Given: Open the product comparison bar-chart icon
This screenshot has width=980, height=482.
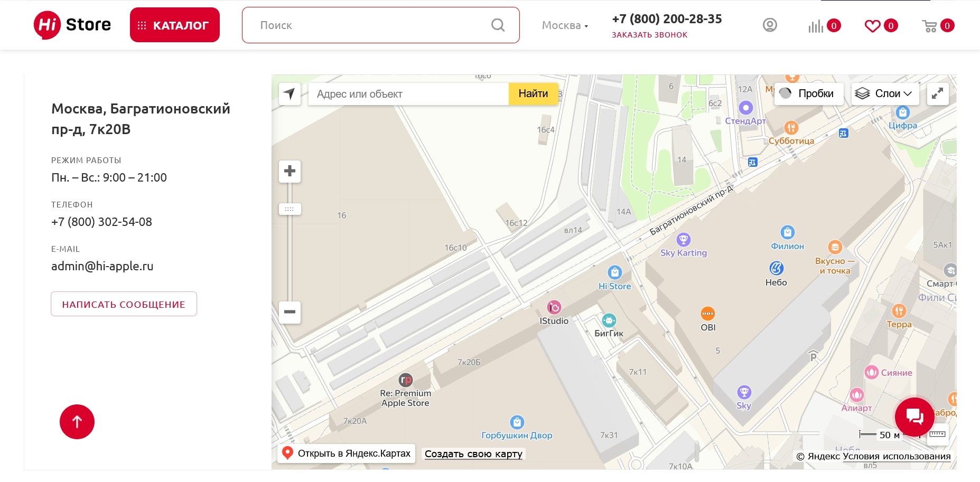Looking at the screenshot, I should click(816, 26).
